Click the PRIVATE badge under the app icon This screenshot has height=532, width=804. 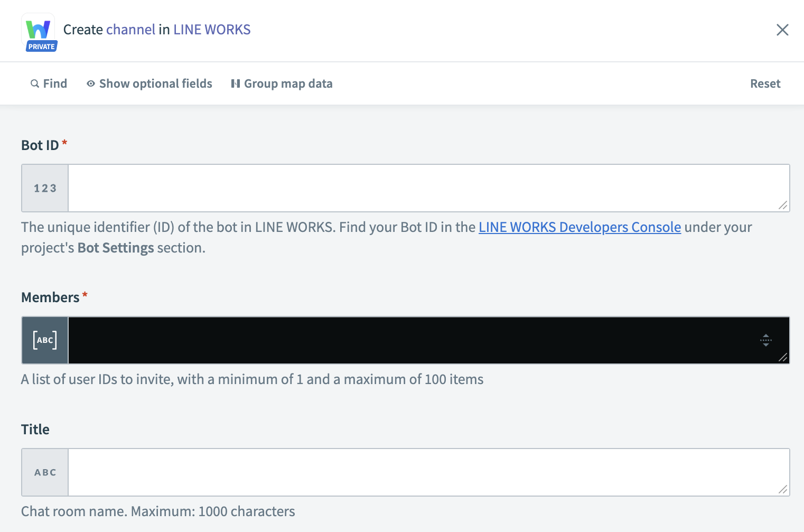(x=41, y=46)
